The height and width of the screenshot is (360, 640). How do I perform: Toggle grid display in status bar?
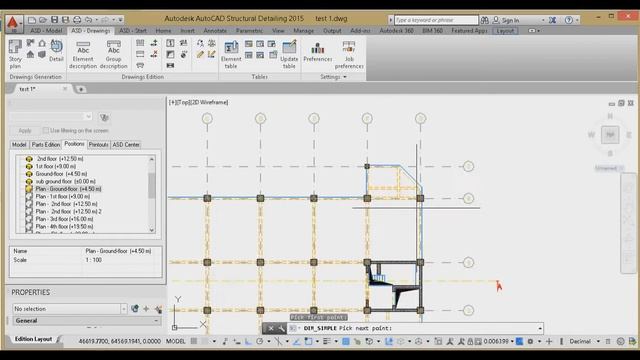194,341
